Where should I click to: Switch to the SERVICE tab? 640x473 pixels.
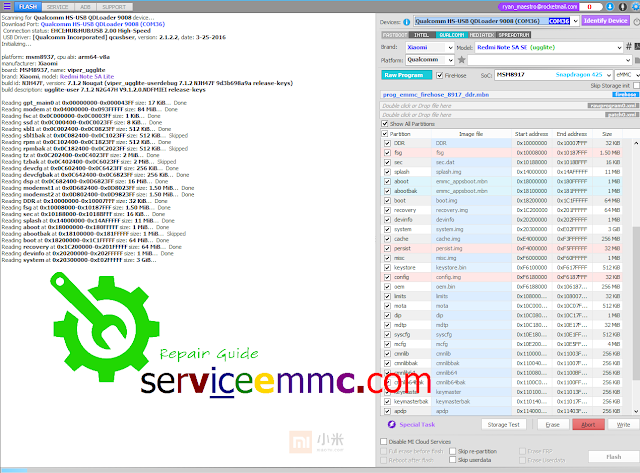pos(58,7)
